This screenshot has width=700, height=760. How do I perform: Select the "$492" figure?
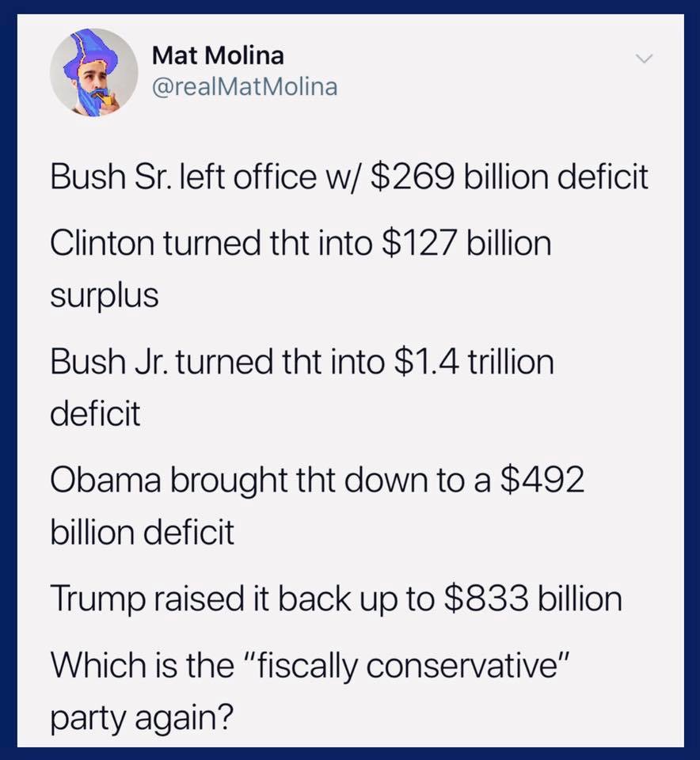542,480
